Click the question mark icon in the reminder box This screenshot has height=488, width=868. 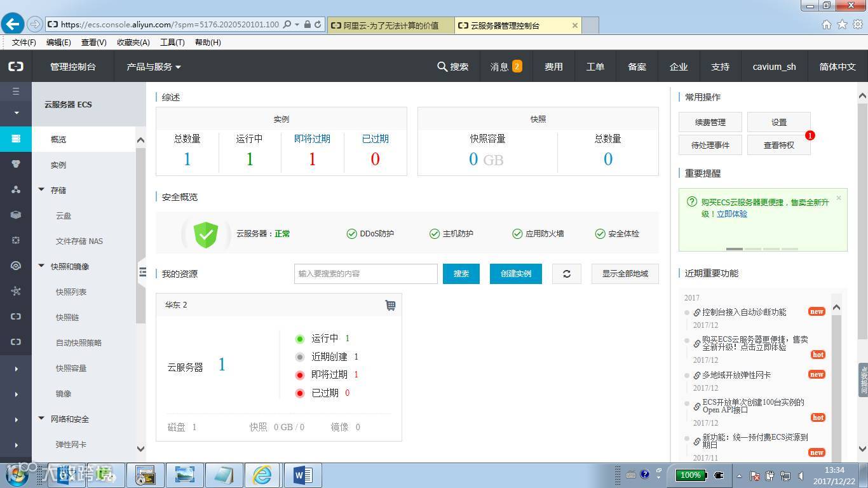coord(692,201)
